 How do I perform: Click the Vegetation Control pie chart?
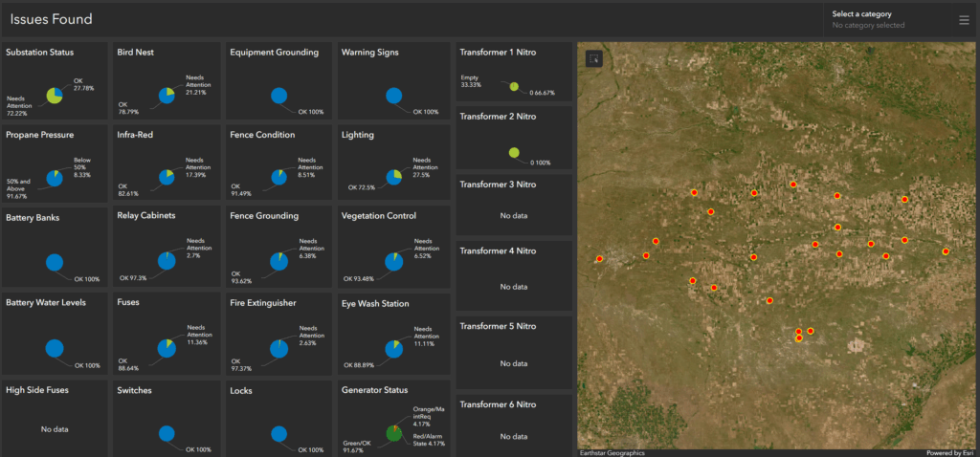(393, 262)
